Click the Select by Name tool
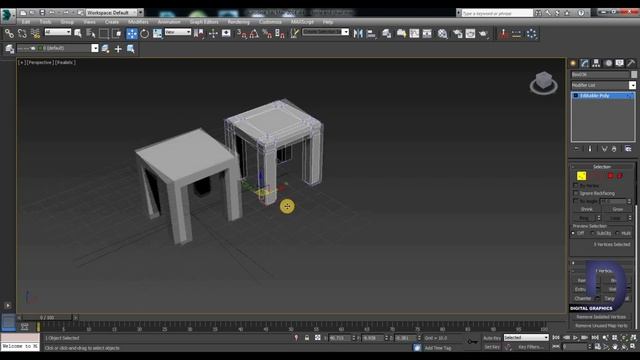640x360 pixels. pos(91,33)
